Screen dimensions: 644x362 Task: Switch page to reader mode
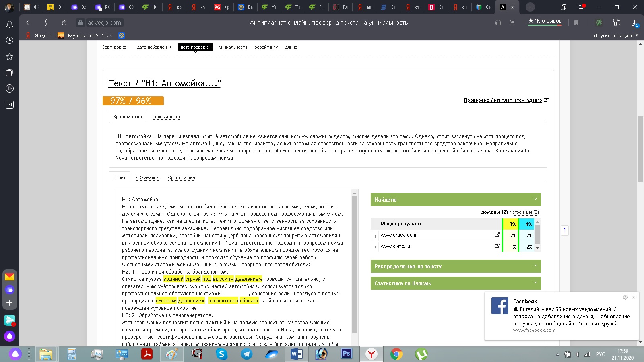[512, 23]
